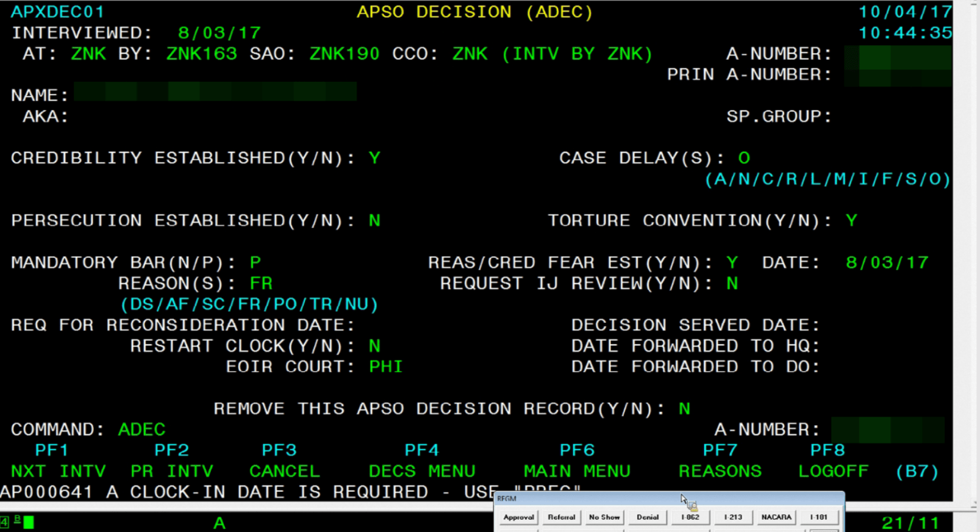Image resolution: width=980 pixels, height=532 pixels.
Task: Click the (INTV BY ZNK) text
Action: coord(577,54)
